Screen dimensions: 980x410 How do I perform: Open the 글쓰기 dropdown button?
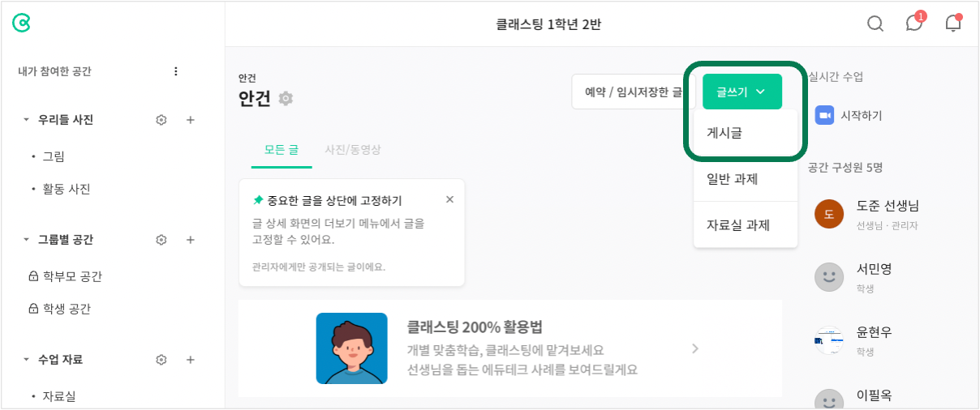click(x=742, y=92)
